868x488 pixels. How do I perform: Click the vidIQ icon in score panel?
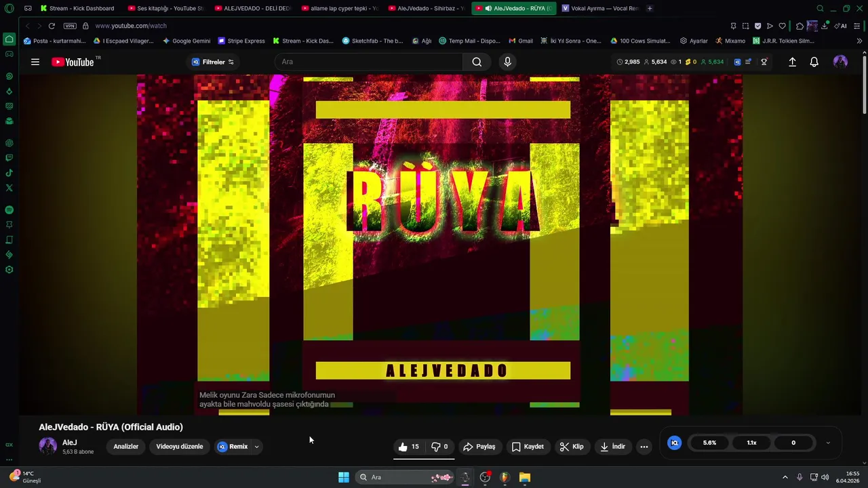pyautogui.click(x=674, y=443)
